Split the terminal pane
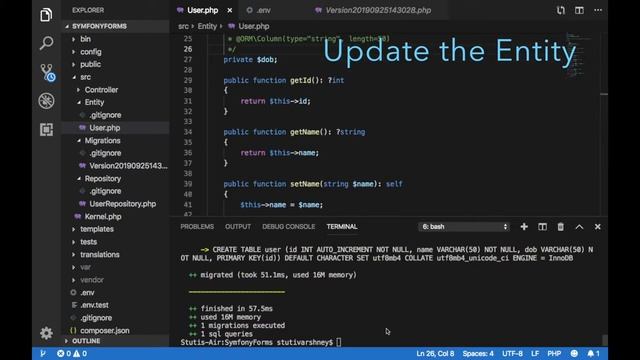Screen dimensions: 640x360 542,227
